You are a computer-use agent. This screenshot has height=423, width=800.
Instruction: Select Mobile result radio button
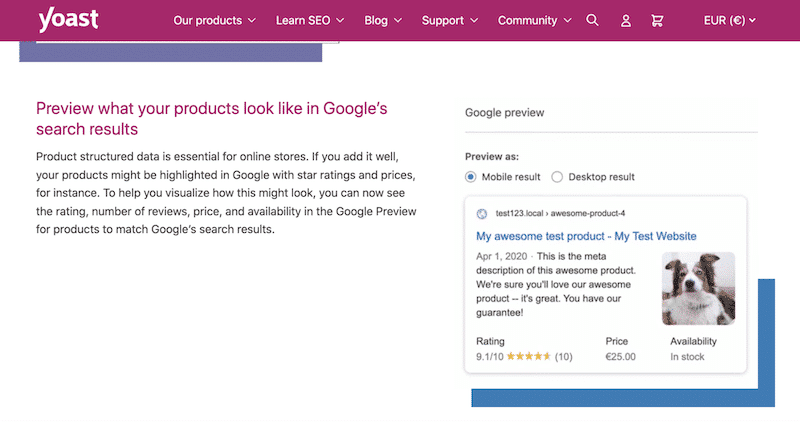point(470,177)
